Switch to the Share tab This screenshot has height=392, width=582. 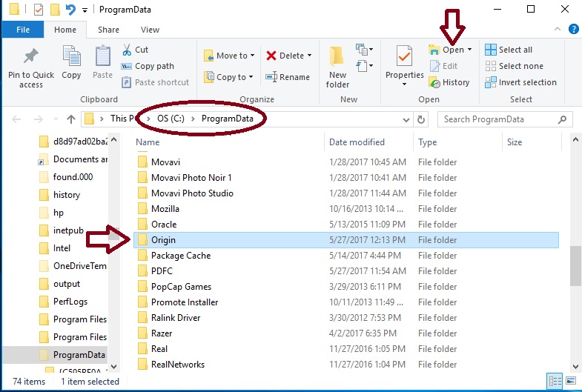(108, 30)
